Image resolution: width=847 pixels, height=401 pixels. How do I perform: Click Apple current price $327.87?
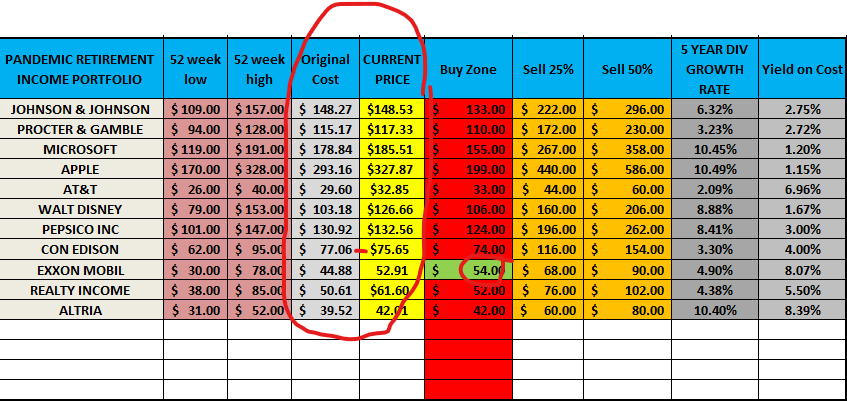tap(392, 170)
